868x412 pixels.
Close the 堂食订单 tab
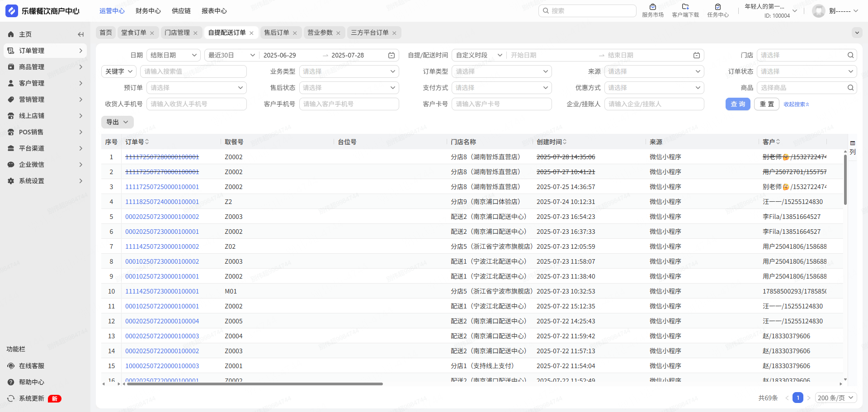tap(152, 33)
